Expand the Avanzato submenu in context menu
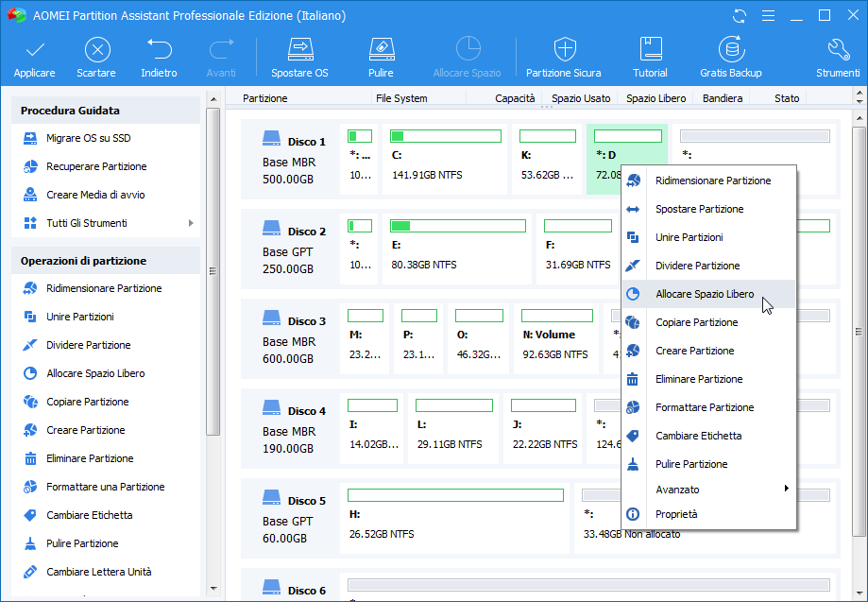This screenshot has width=868, height=602. [786, 490]
